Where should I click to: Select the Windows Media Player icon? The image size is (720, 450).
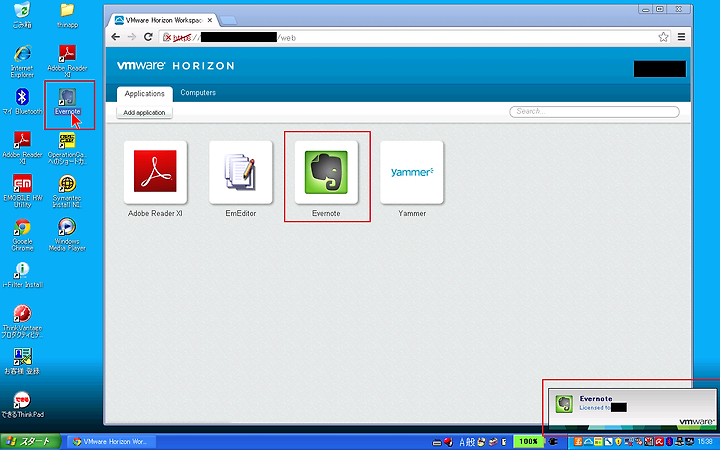(x=68, y=235)
